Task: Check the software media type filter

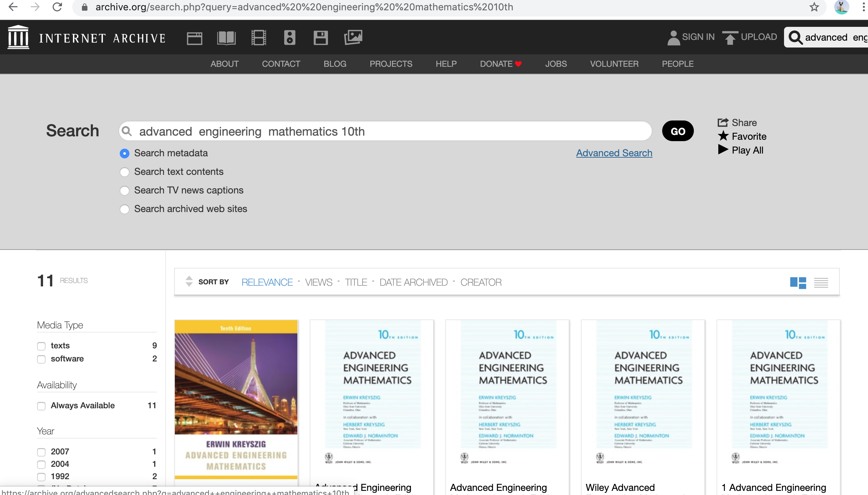Action: pos(41,359)
